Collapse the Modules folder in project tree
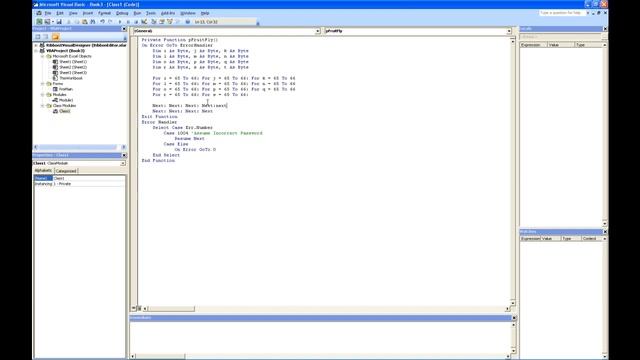This screenshot has height=360, width=640. tap(42, 95)
